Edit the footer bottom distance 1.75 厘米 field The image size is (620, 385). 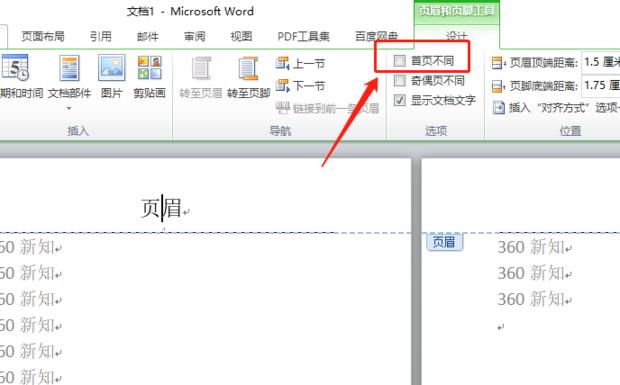[601, 85]
